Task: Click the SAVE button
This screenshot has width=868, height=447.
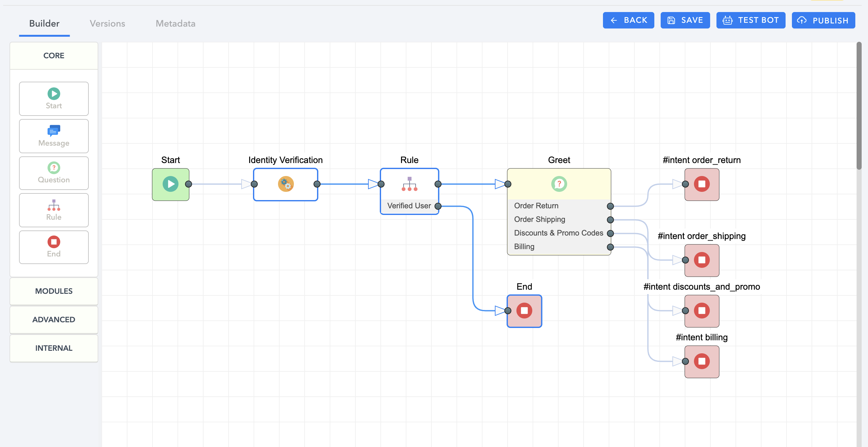Action: coord(685,20)
